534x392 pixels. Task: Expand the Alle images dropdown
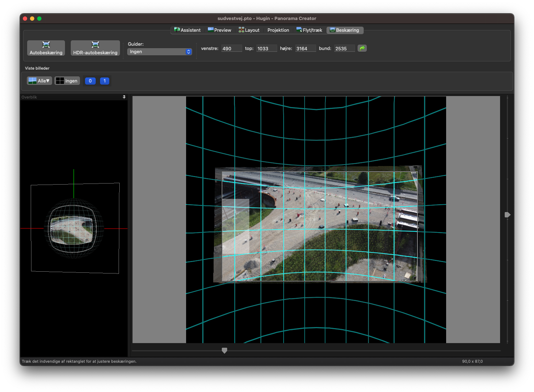tap(40, 81)
